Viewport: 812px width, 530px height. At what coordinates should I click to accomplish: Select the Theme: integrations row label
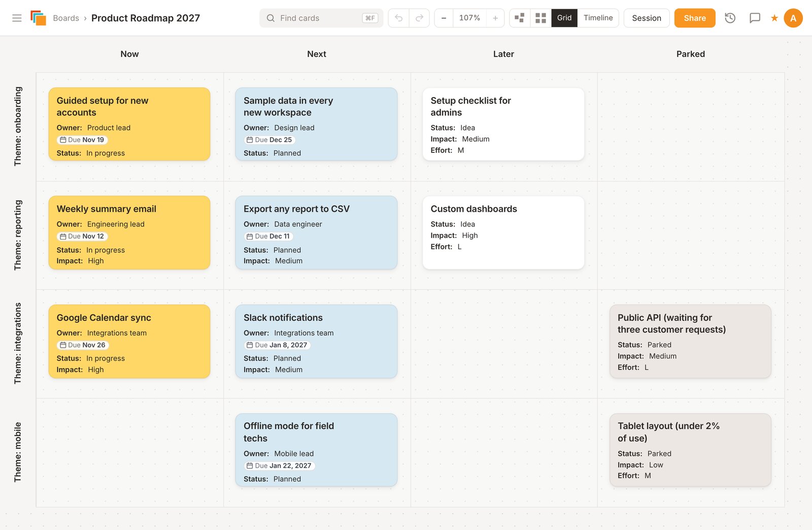[x=18, y=343]
